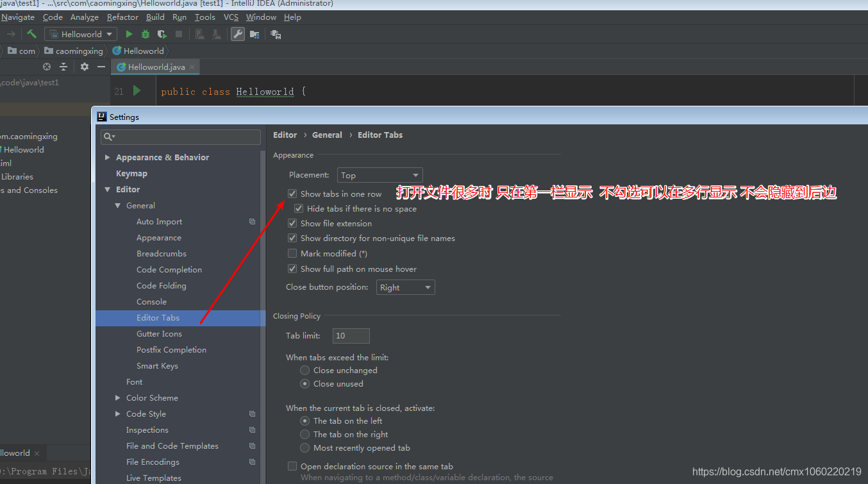
Task: Click project-level icon beside Inspections
Action: point(252,430)
